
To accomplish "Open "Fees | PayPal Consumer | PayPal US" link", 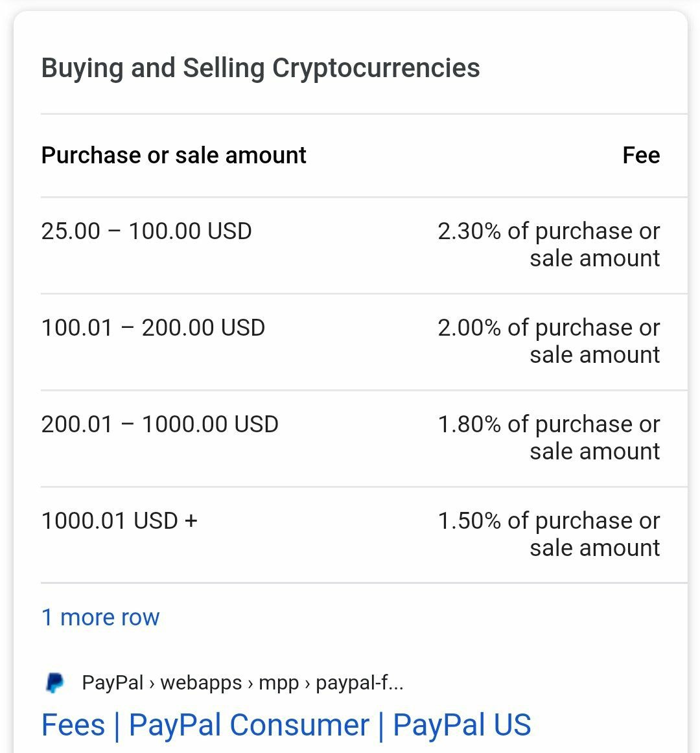I will [x=286, y=724].
